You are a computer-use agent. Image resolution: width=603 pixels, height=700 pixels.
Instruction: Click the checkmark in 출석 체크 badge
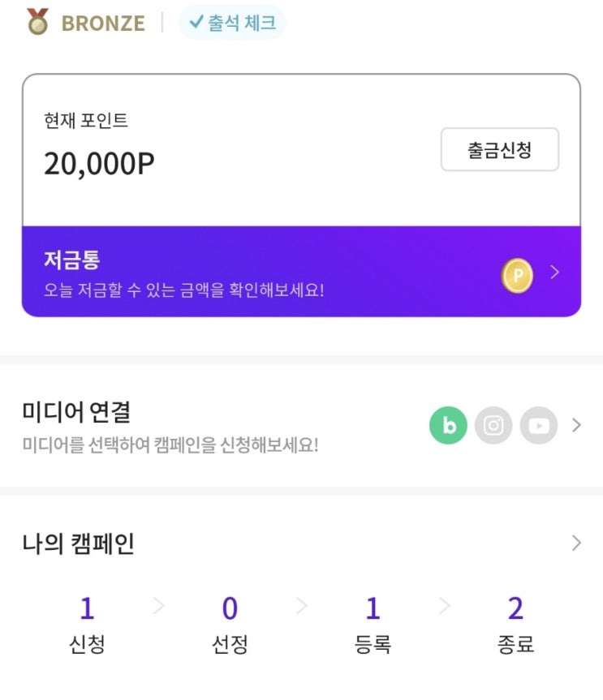point(196,21)
